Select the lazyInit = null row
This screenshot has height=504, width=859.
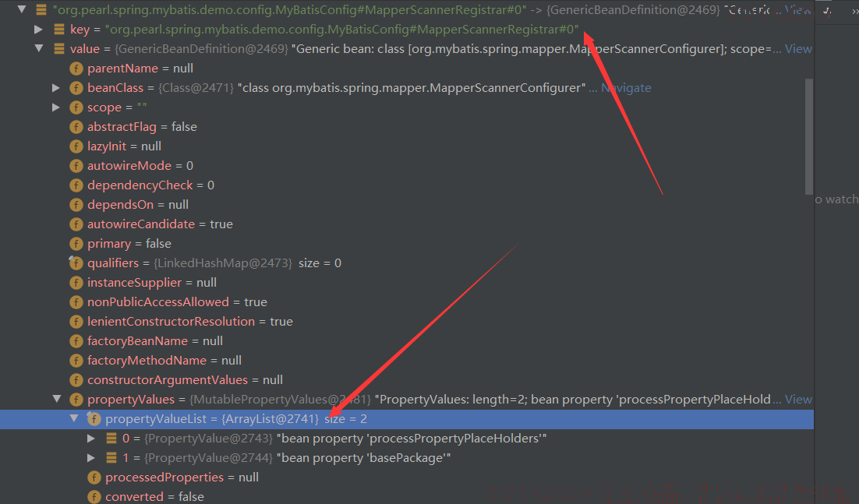tap(406, 146)
